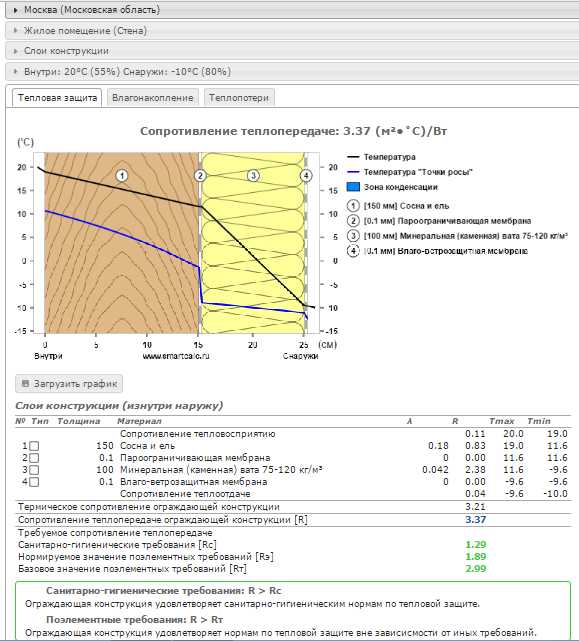
Task: Click the Поэлементные требования: R > Rт heading
Action: tap(135, 619)
